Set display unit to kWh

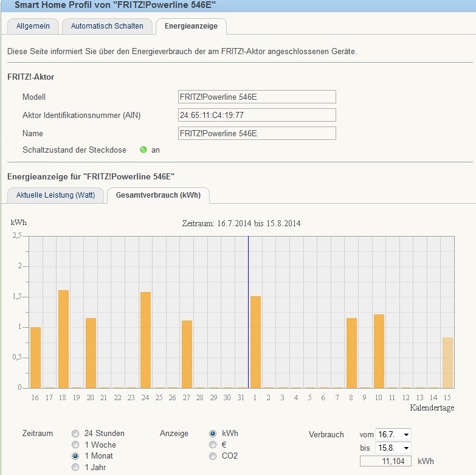213,434
